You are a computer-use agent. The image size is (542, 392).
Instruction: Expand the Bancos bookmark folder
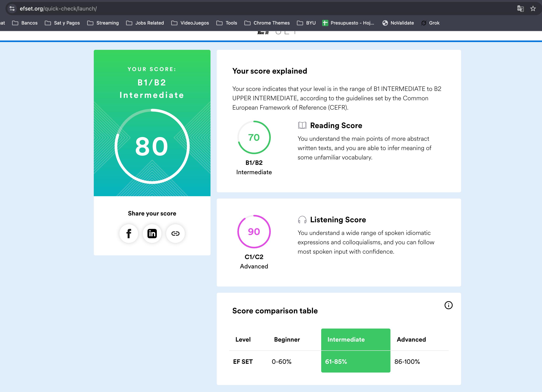click(x=25, y=23)
